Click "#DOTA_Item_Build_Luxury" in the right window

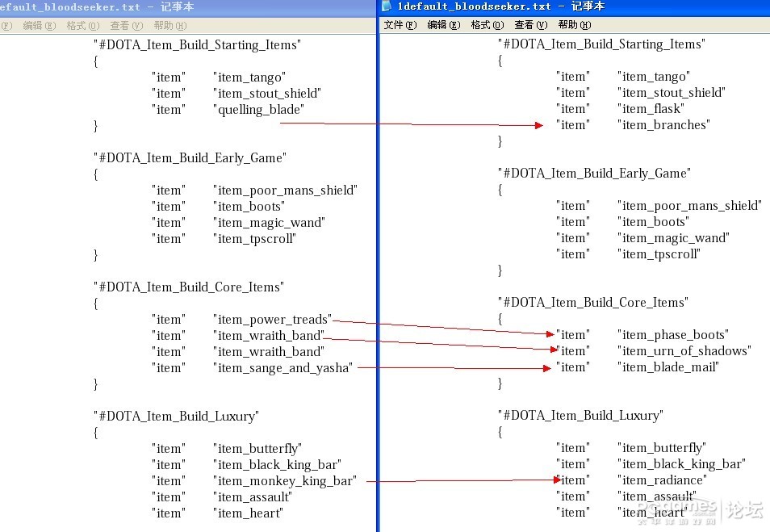click(581, 416)
